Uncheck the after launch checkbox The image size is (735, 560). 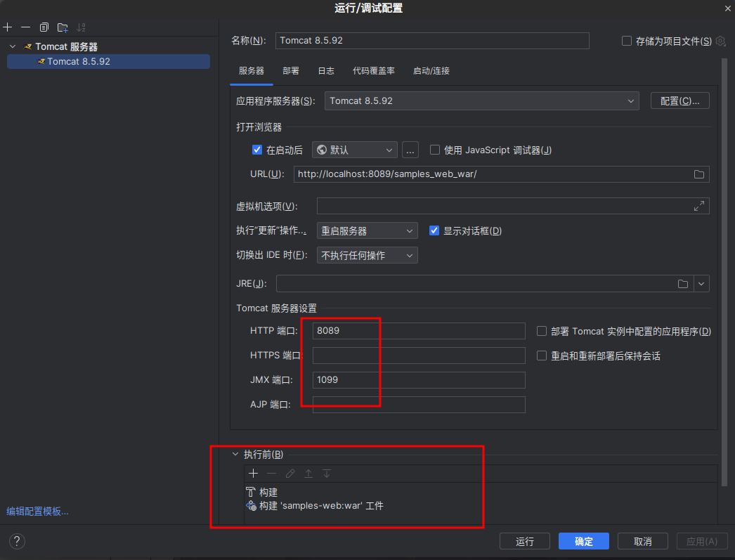point(257,150)
